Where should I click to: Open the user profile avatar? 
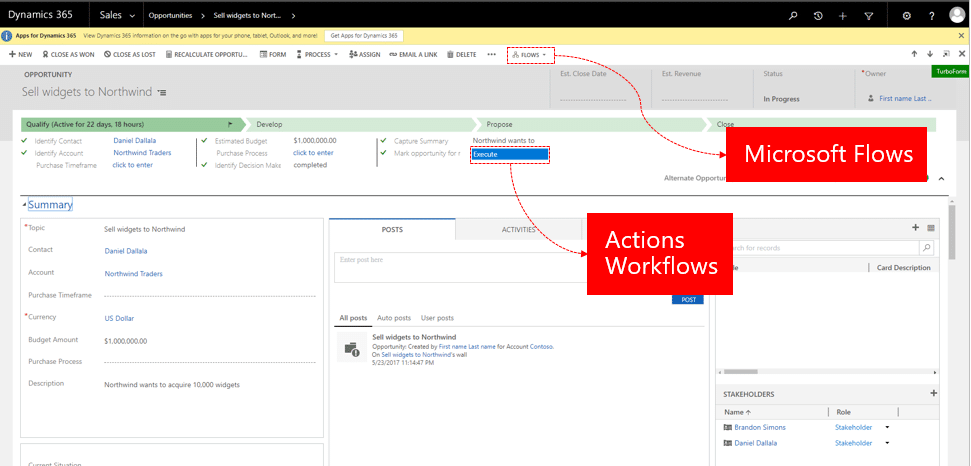click(x=957, y=15)
